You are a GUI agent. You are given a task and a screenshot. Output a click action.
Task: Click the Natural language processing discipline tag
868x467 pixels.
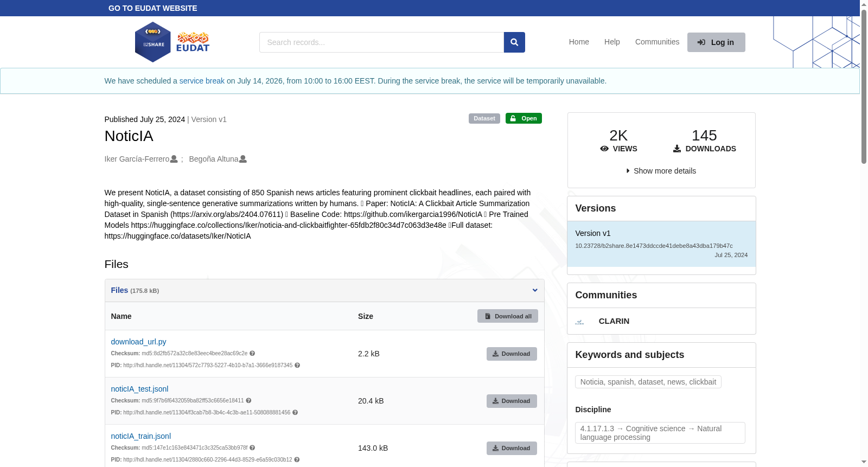click(660, 433)
